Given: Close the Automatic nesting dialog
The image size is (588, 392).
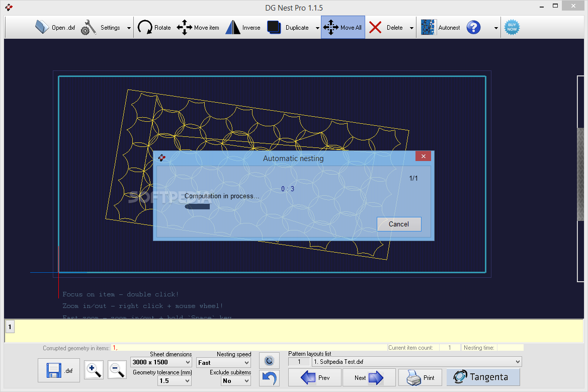Looking at the screenshot, I should click(424, 156).
